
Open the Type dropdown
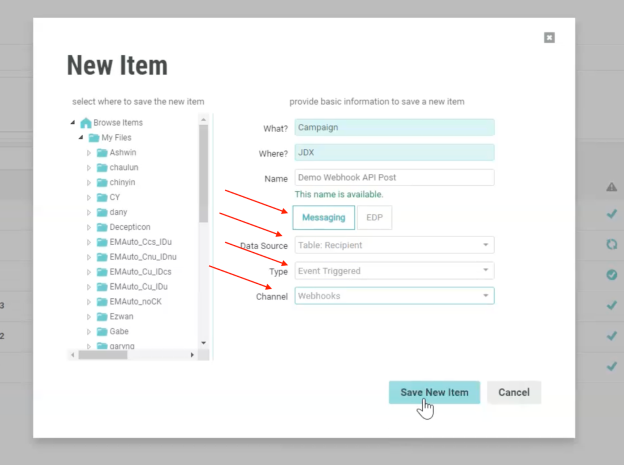pos(394,270)
